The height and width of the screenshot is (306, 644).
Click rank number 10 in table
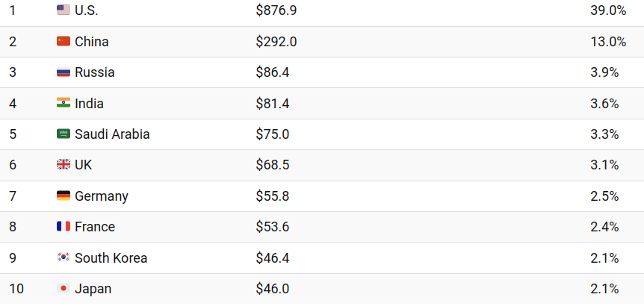16,289
